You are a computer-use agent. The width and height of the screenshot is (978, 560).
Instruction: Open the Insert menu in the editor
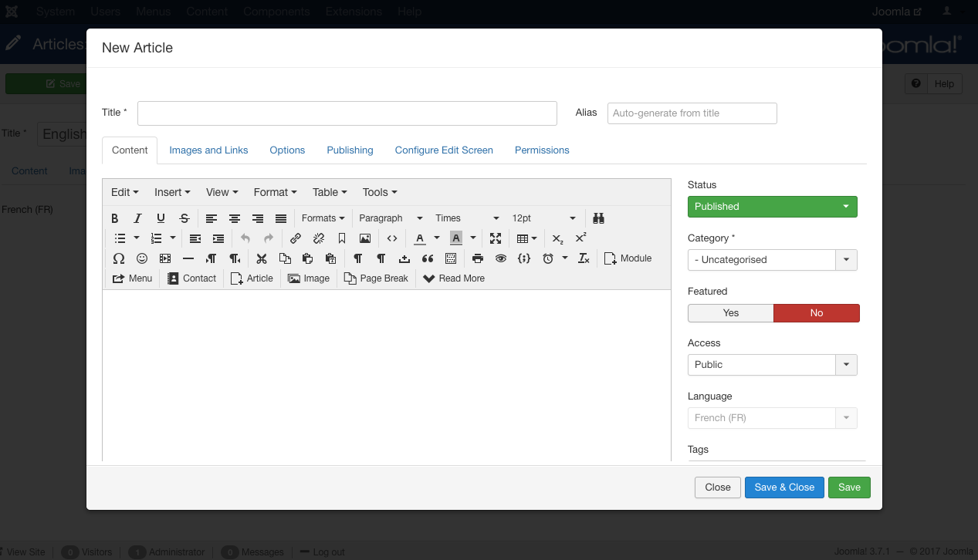click(172, 192)
